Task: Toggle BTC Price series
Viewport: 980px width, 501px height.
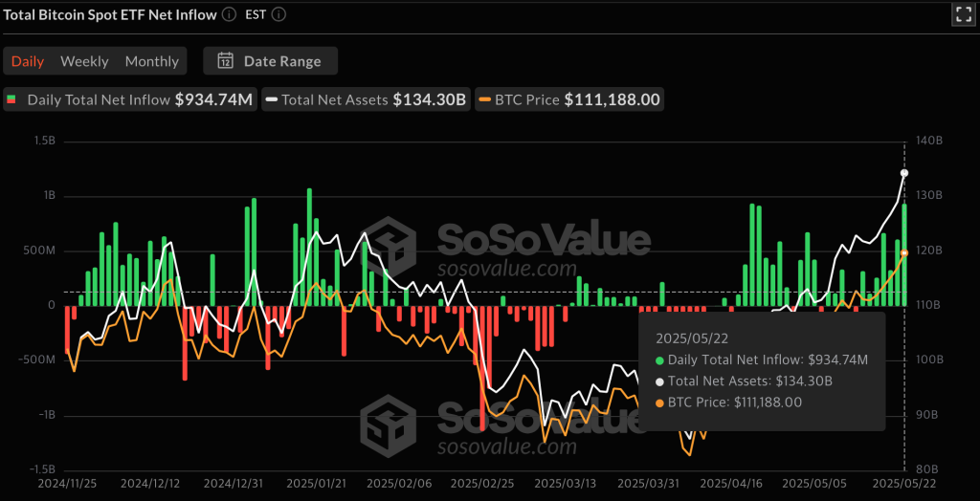Action: 569,99
